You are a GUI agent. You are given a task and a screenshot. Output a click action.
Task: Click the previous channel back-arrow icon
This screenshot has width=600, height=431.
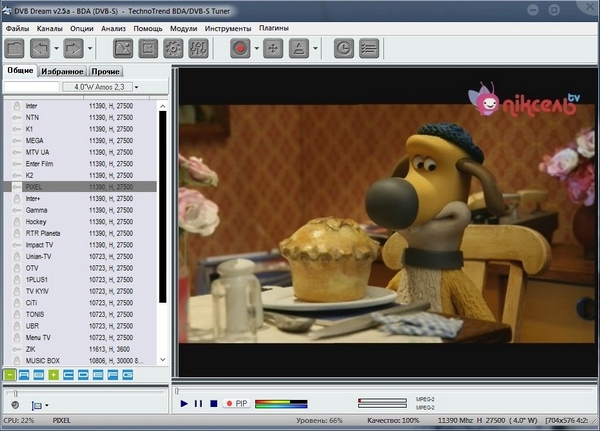[40, 47]
